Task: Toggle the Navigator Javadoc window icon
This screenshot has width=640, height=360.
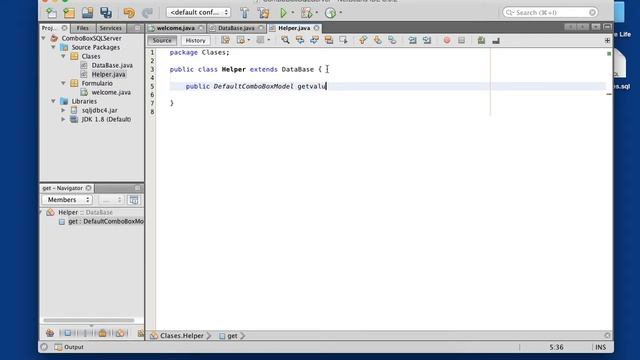Action: click(x=133, y=200)
